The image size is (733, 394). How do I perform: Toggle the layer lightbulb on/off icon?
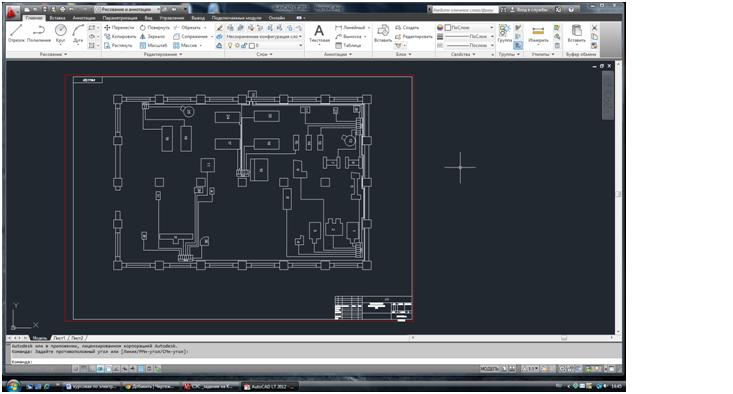pos(230,46)
